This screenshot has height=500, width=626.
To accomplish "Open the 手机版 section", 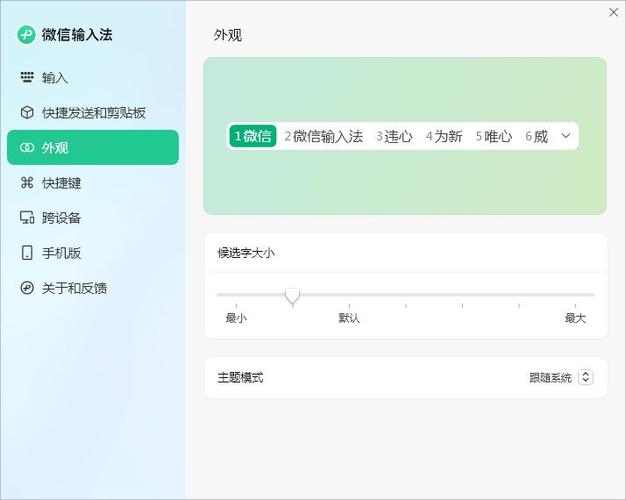I will (93, 253).
